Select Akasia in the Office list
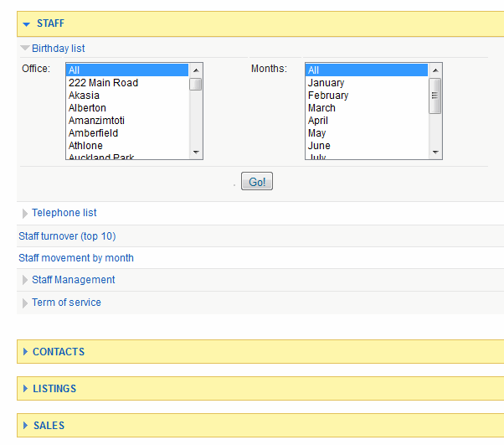 coord(85,96)
